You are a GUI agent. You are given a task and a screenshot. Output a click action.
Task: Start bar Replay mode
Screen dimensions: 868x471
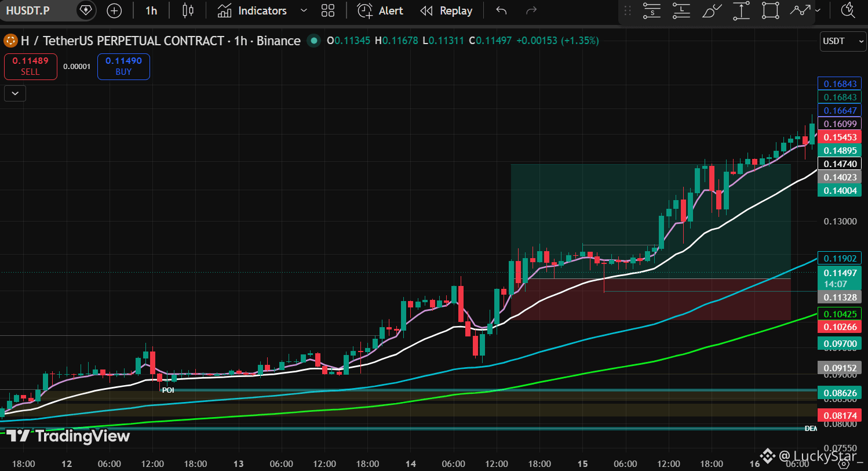point(446,10)
